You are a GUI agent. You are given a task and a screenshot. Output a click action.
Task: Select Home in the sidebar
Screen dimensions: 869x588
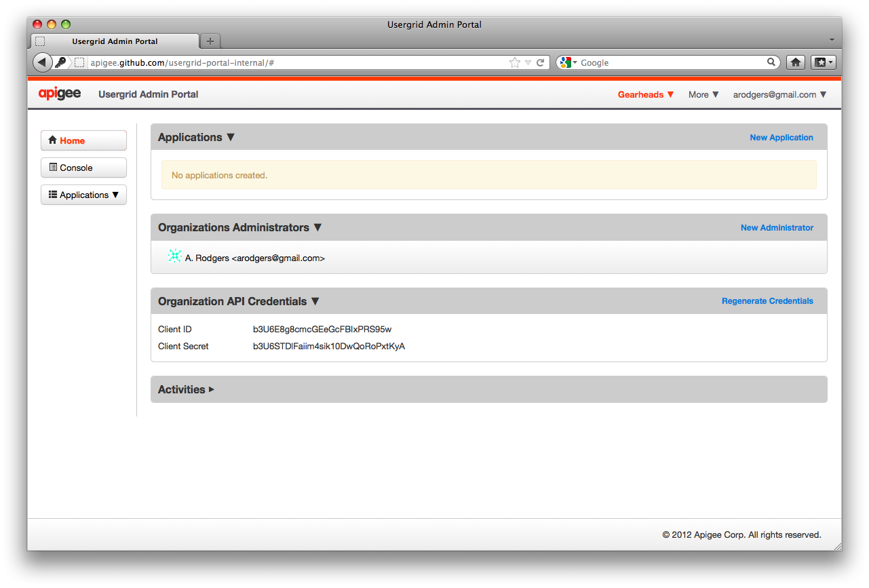pyautogui.click(x=83, y=140)
